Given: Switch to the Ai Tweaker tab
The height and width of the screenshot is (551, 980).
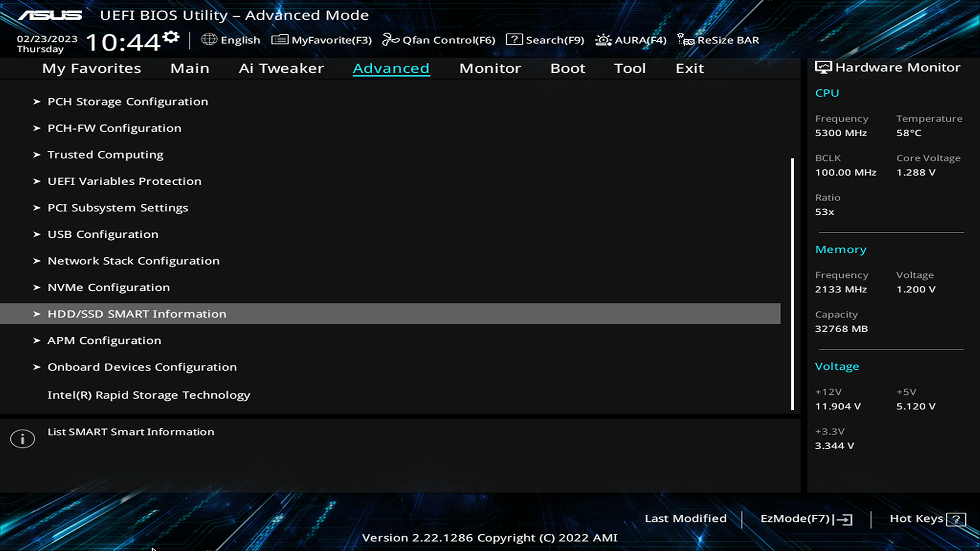Looking at the screenshot, I should [x=281, y=68].
